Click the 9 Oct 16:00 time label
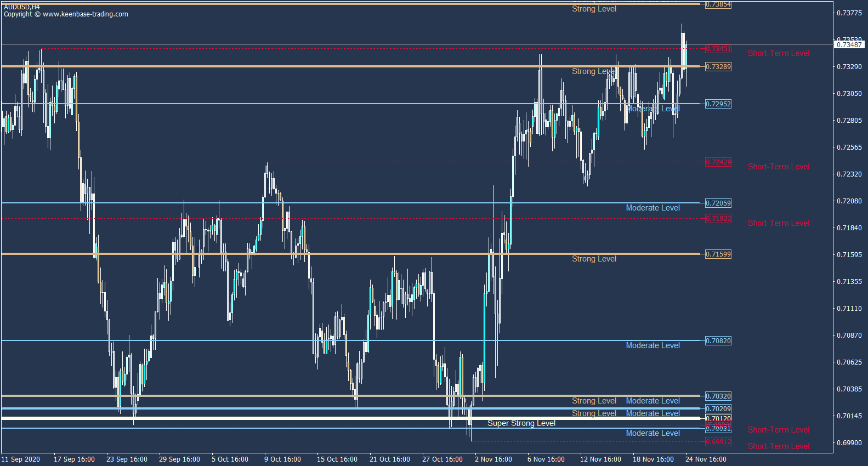The width and height of the screenshot is (868, 466). (x=282, y=459)
